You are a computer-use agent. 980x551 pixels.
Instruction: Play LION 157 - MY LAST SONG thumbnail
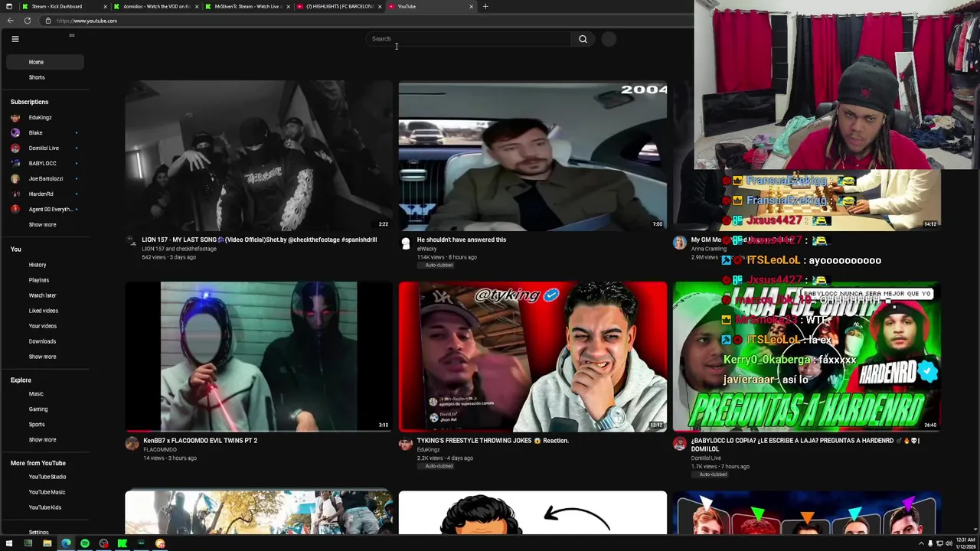[258, 155]
